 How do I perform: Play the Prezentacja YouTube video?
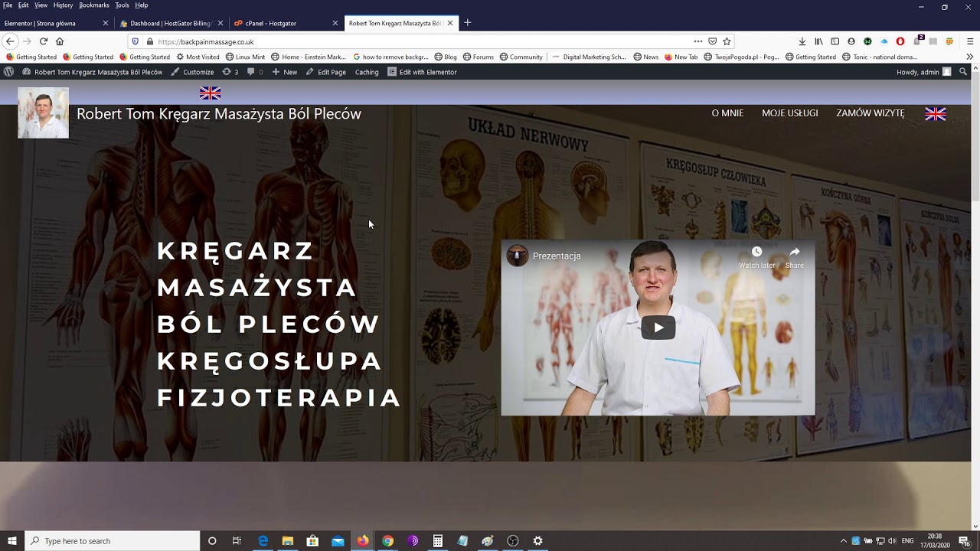[658, 328]
